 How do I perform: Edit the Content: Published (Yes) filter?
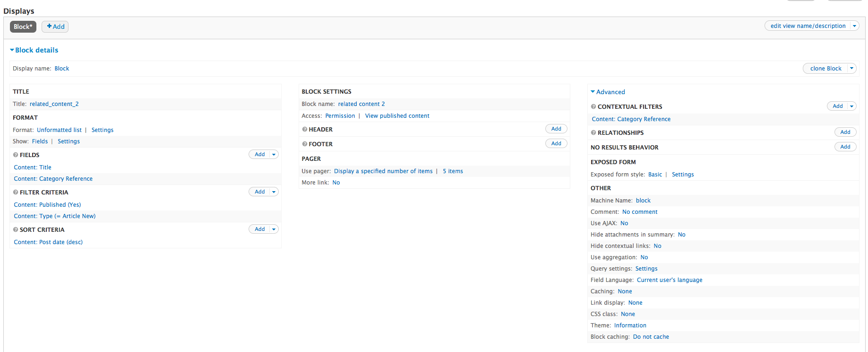(x=47, y=205)
